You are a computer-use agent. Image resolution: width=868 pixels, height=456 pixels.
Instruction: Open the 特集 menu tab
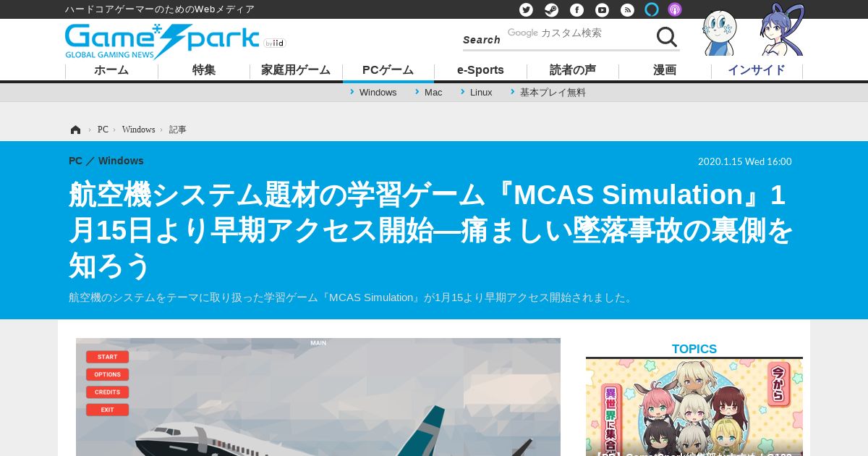tap(204, 70)
